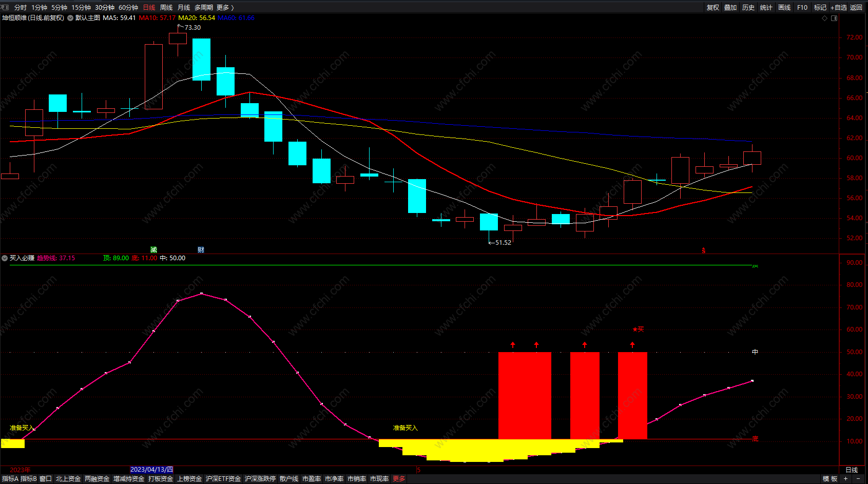Collapse the side panel with top-left toggle icon
The height and width of the screenshot is (484, 868).
pos(5,7)
